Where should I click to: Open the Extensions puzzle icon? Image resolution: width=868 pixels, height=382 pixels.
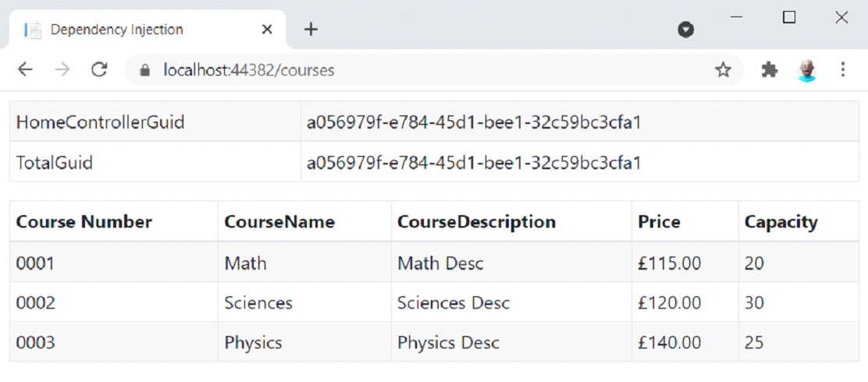pyautogui.click(x=770, y=70)
